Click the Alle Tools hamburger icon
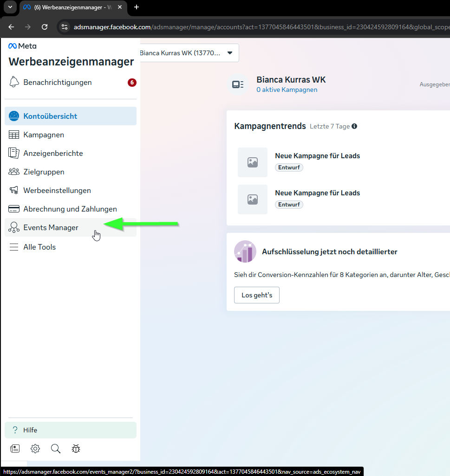The height and width of the screenshot is (476, 450). point(14,247)
